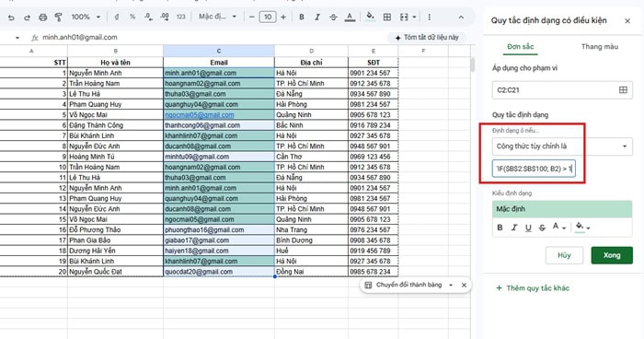This screenshot has width=644, height=339.
Task: Select cell Nguyễn Quốc Đạt
Action: point(115,272)
